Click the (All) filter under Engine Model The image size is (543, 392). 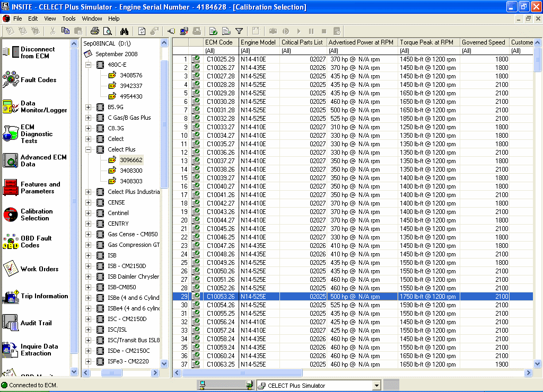coord(259,51)
